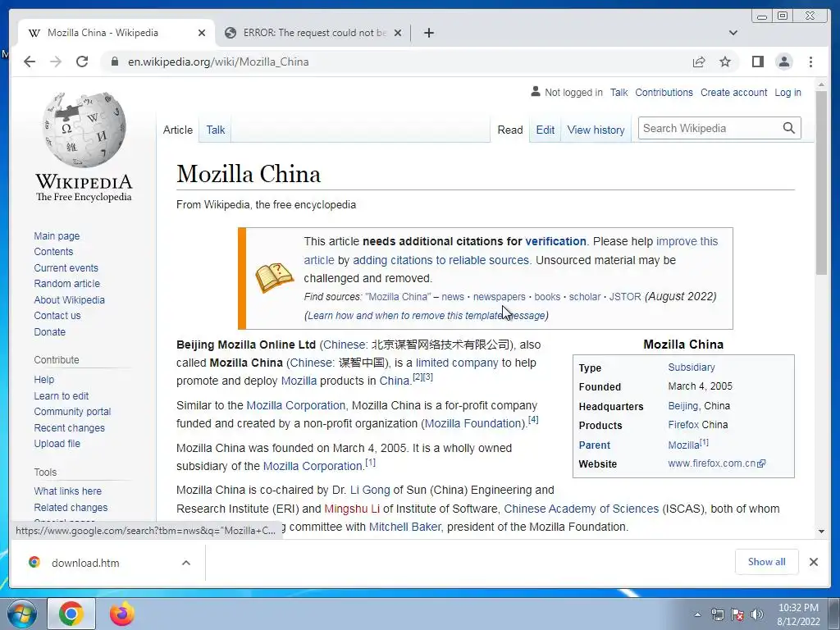The width and height of the screenshot is (840, 630).
Task: Click the limited company link
Action: (x=457, y=363)
